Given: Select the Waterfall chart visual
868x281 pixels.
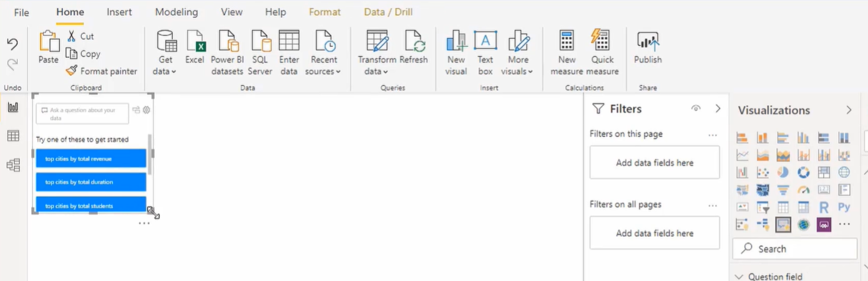Looking at the screenshot, I should [743, 173].
